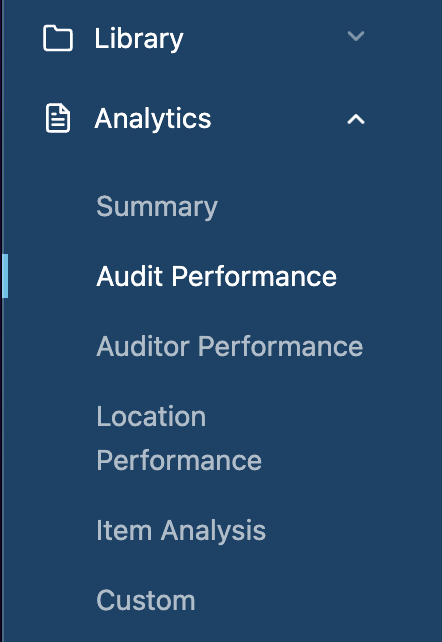The height and width of the screenshot is (642, 442).
Task: Open Location Performance report
Action: click(179, 439)
